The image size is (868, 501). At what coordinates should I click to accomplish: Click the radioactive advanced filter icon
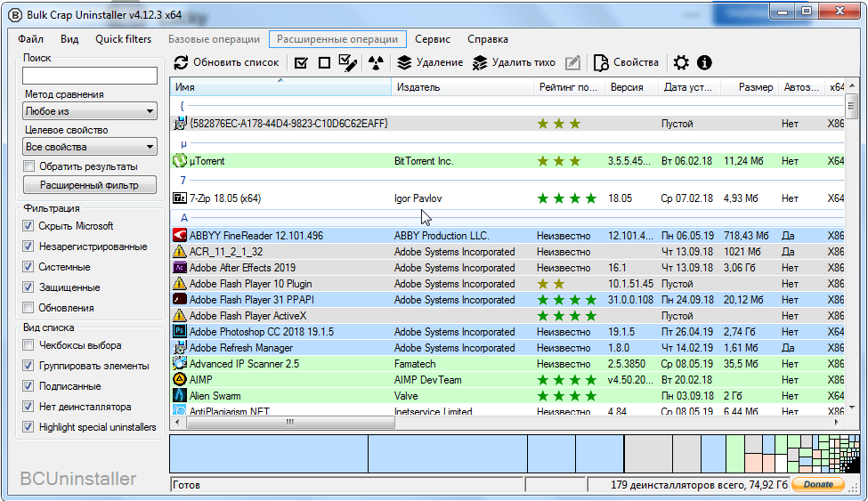376,63
